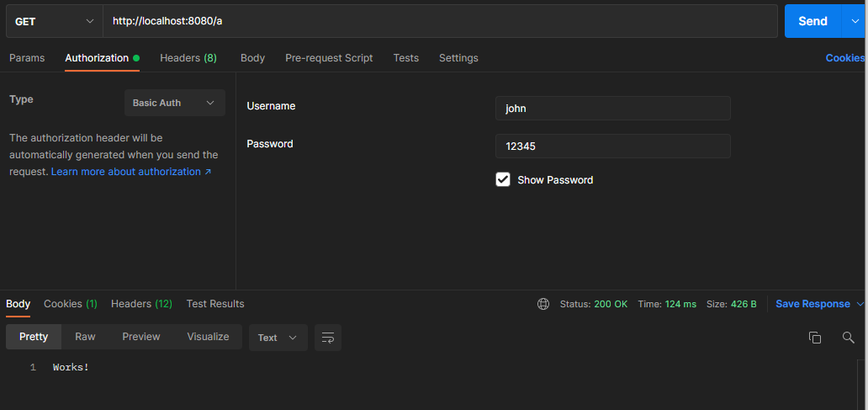The height and width of the screenshot is (410, 868).
Task: Open search in the response with the magnifier icon
Action: pyautogui.click(x=848, y=338)
